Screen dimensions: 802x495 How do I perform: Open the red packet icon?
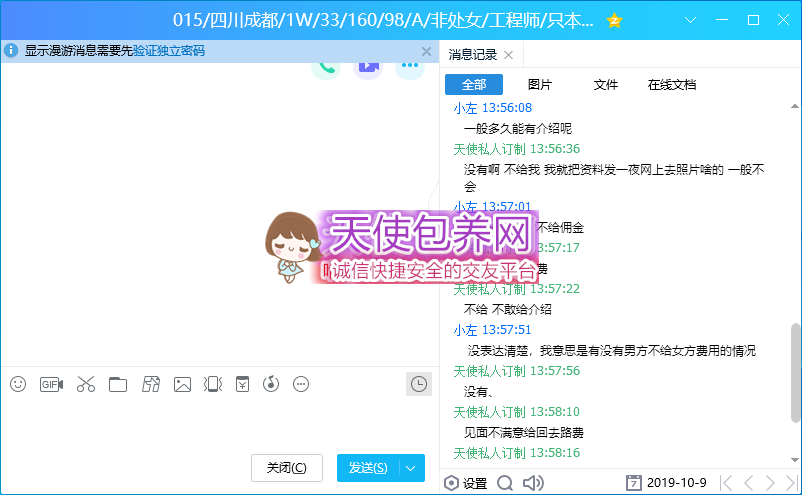[242, 384]
